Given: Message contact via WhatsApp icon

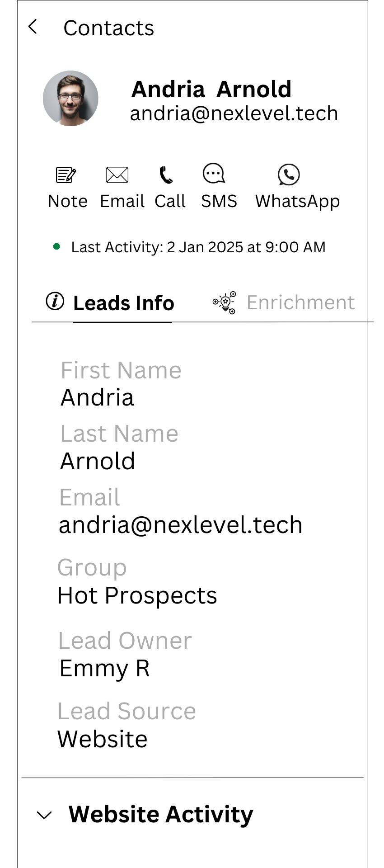Looking at the screenshot, I should 289,175.
